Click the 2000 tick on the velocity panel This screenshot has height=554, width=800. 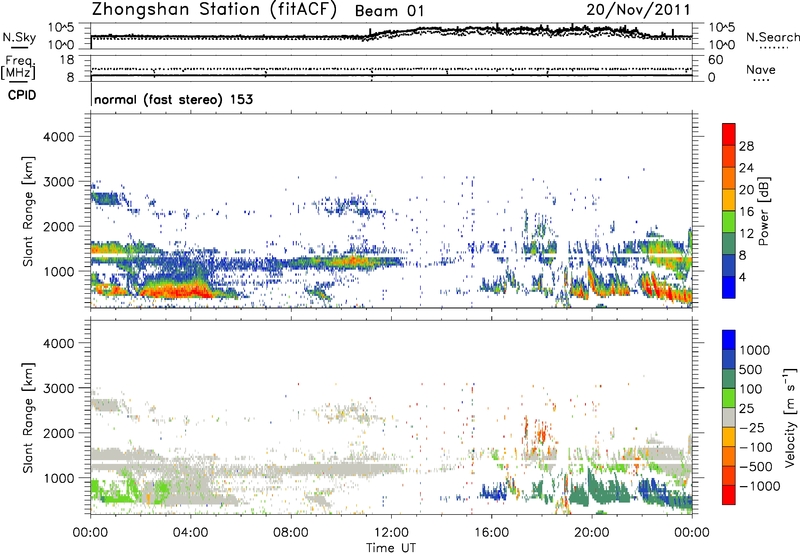click(x=58, y=433)
